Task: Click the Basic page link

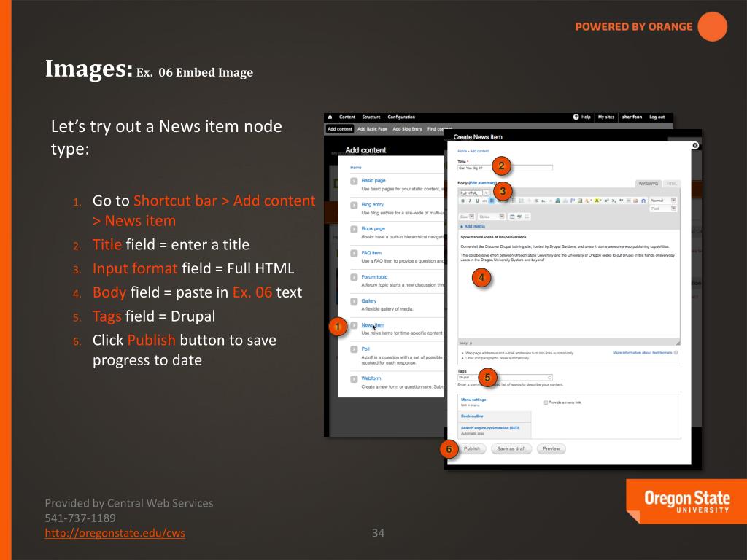Action: (373, 181)
